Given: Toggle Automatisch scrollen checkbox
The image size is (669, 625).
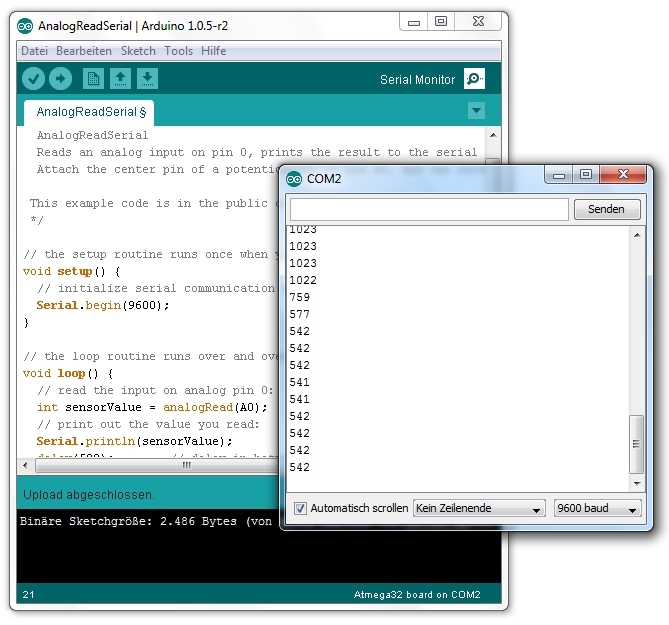Looking at the screenshot, I should click(x=300, y=508).
